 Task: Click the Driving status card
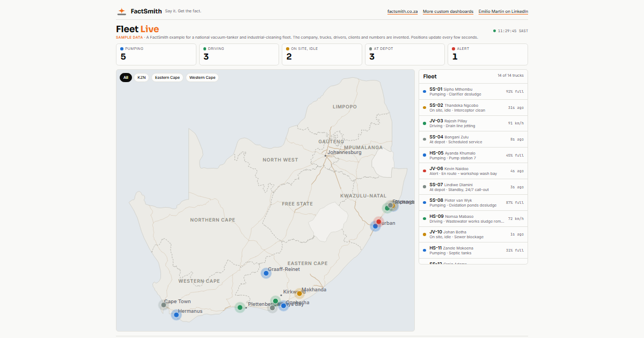click(239, 54)
